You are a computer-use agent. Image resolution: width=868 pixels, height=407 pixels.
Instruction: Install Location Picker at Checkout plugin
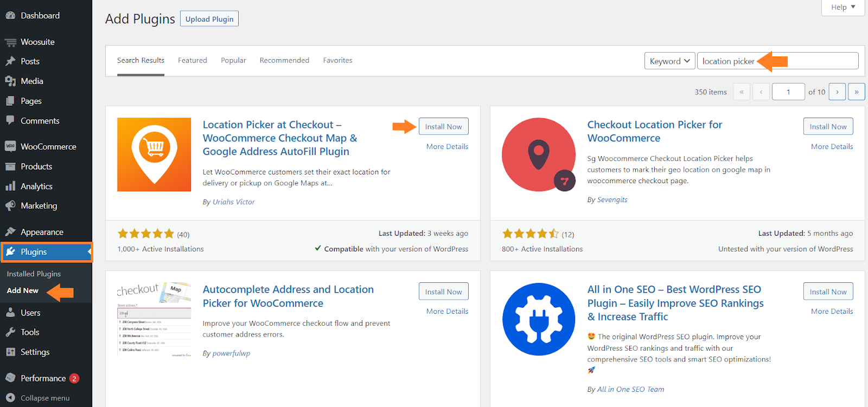click(x=443, y=126)
